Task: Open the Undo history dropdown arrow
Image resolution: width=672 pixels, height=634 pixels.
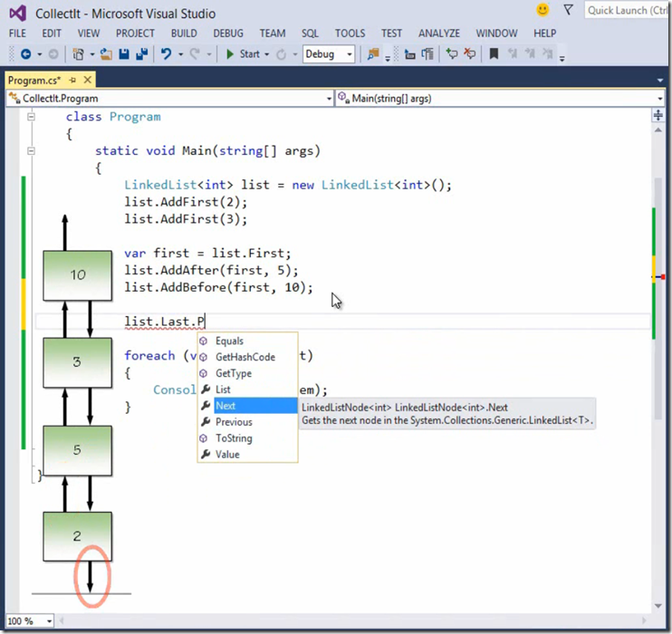Action: pos(180,54)
